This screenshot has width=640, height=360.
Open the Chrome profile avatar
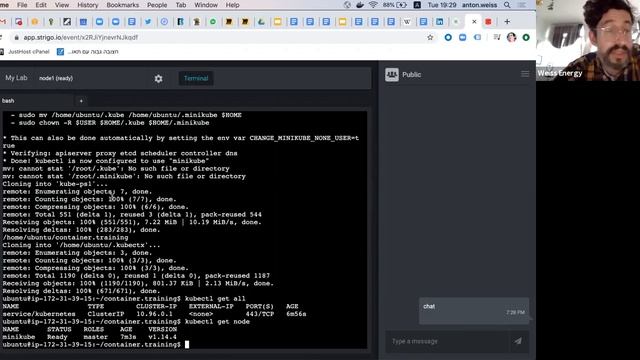(x=511, y=37)
